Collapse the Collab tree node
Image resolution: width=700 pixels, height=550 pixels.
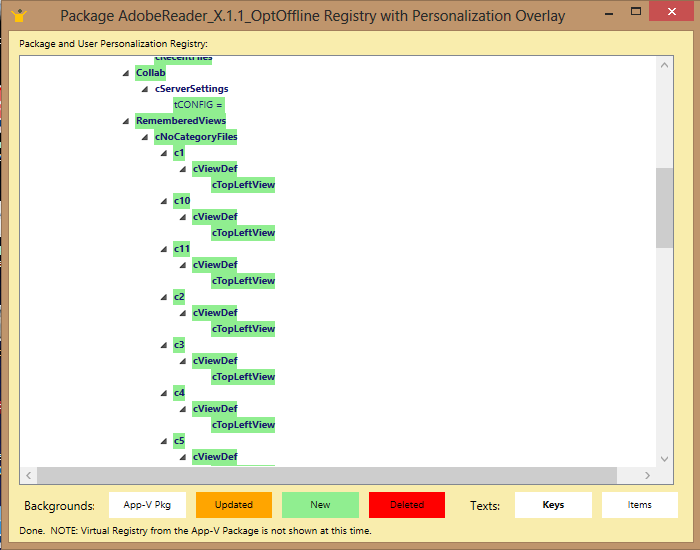[x=126, y=73]
